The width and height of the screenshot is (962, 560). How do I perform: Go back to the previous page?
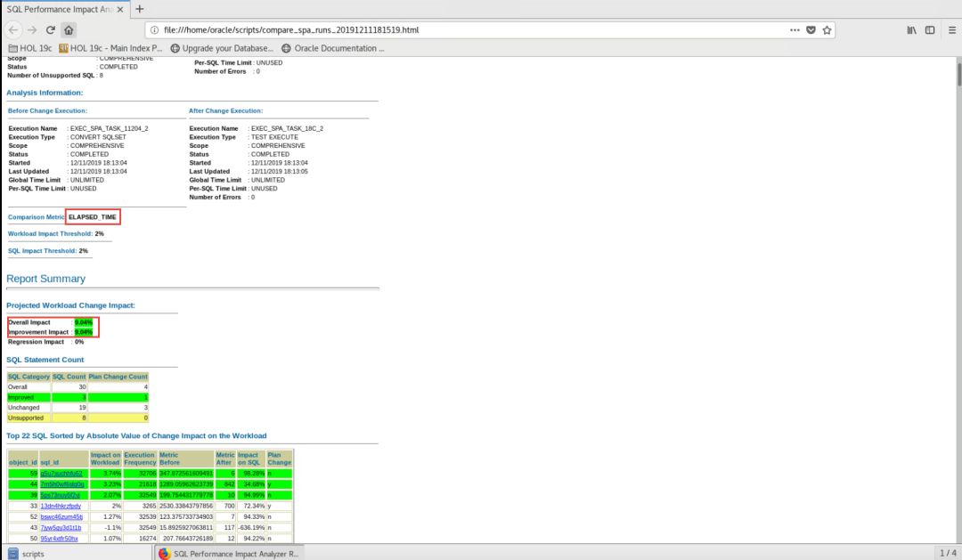point(13,29)
